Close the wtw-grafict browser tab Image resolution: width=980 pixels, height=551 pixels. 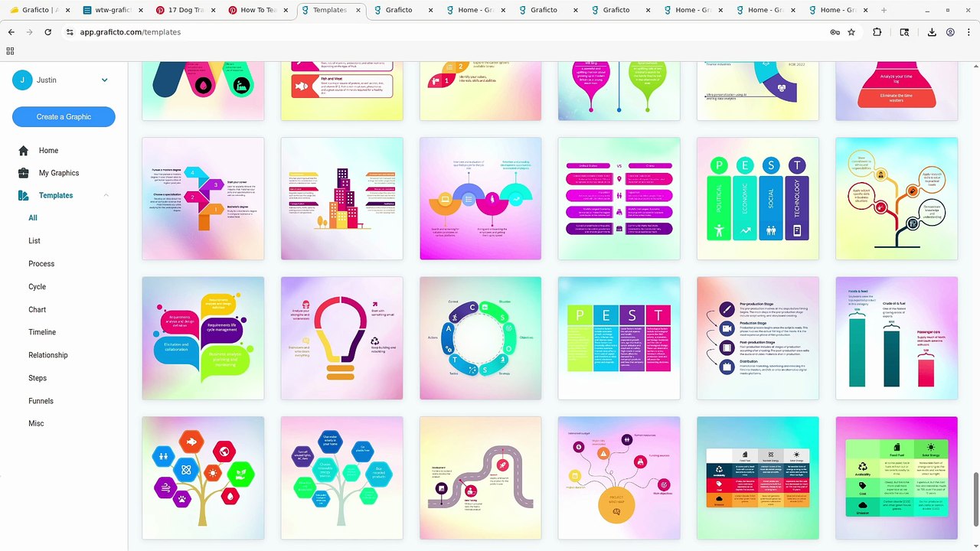tap(139, 10)
